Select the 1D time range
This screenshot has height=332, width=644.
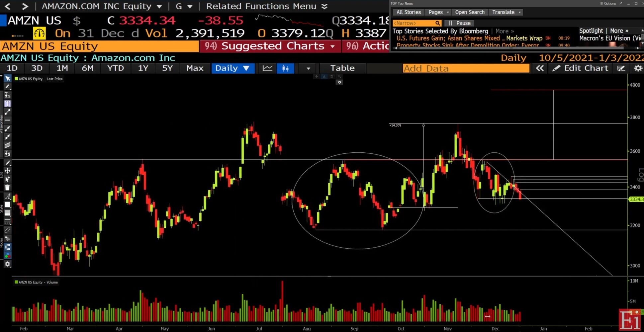pyautogui.click(x=12, y=68)
